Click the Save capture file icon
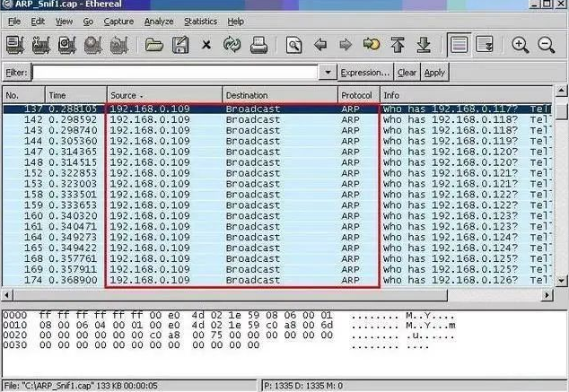Image resolution: width=569 pixels, height=392 pixels. click(x=180, y=44)
